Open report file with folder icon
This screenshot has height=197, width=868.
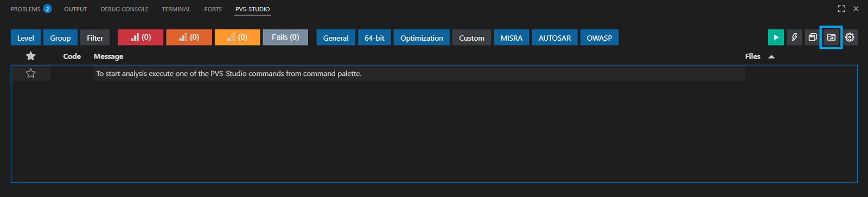coord(831,37)
